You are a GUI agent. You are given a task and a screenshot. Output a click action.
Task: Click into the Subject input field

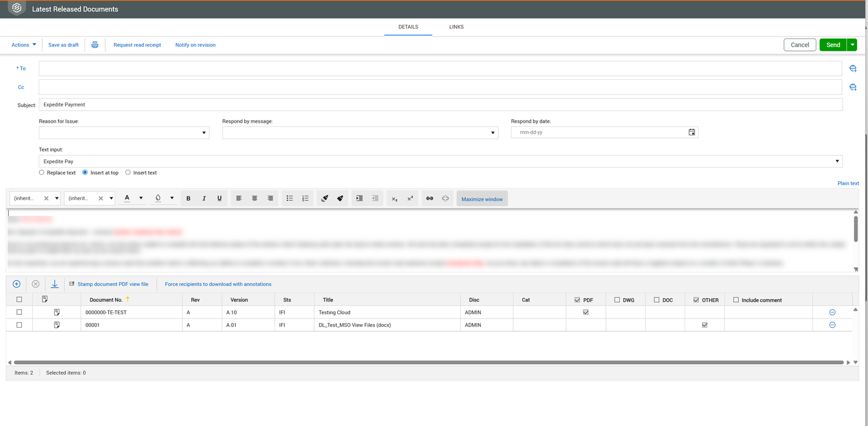[440, 105]
